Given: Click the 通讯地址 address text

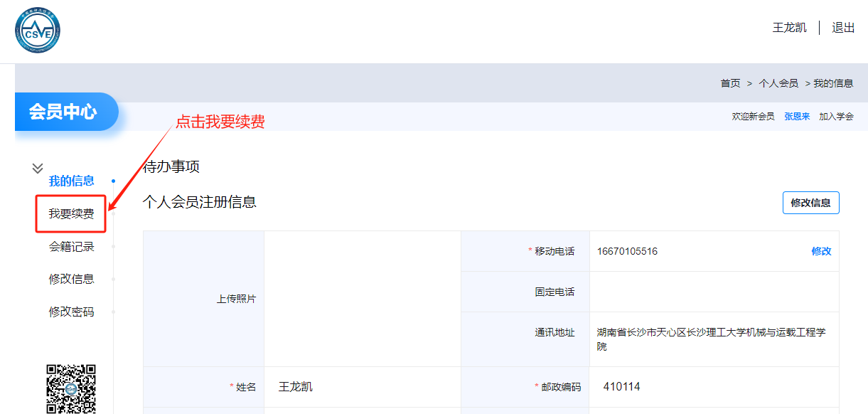Looking at the screenshot, I should coord(711,339).
